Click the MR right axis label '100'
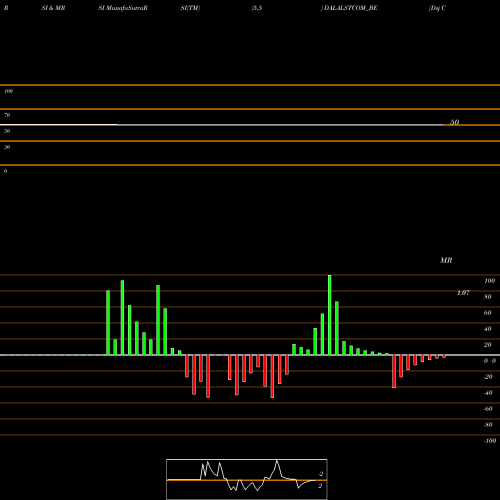The height and width of the screenshot is (500, 500). point(489,281)
